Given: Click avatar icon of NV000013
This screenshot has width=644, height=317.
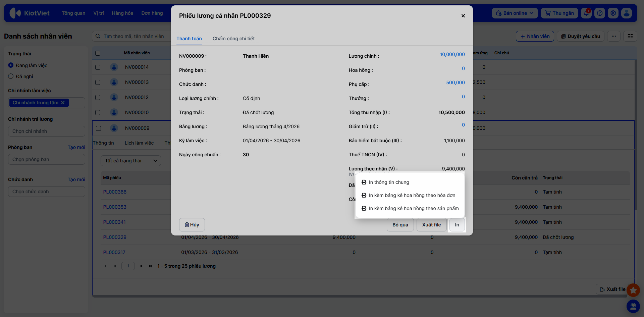Looking at the screenshot, I should click(x=114, y=82).
